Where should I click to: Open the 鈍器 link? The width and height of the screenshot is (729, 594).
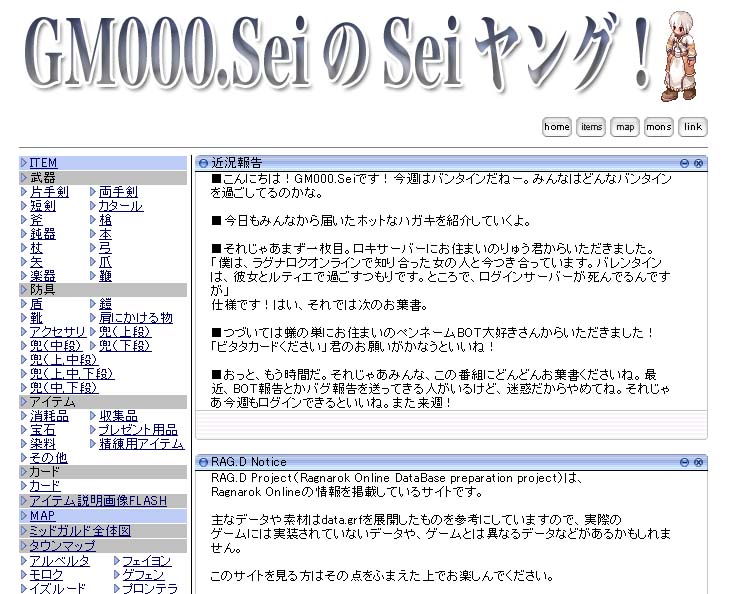click(43, 233)
